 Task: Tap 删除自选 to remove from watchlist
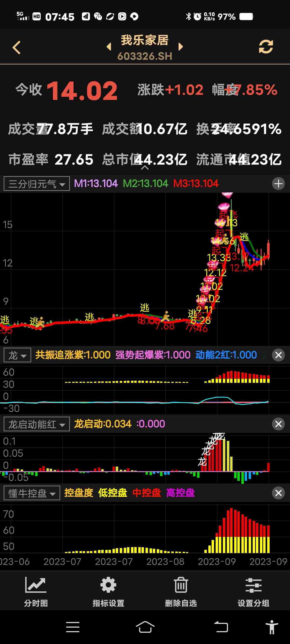click(181, 592)
